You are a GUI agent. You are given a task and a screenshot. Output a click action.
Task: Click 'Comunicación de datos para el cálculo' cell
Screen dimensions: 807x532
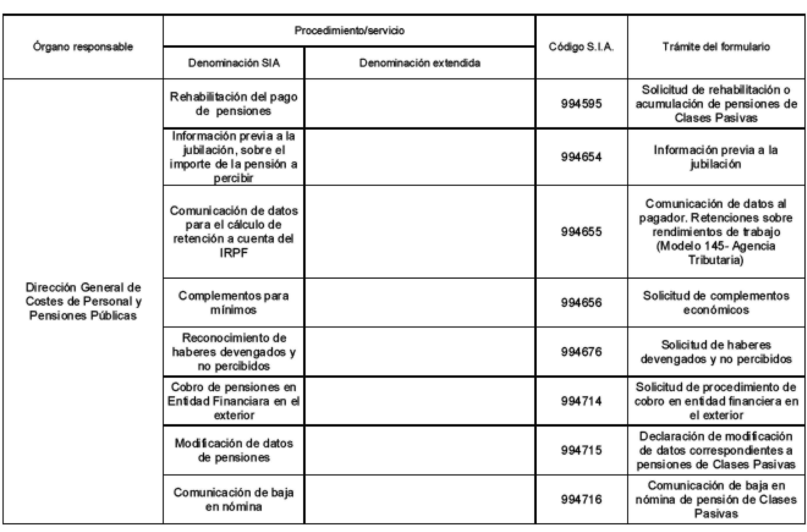pyautogui.click(x=234, y=232)
